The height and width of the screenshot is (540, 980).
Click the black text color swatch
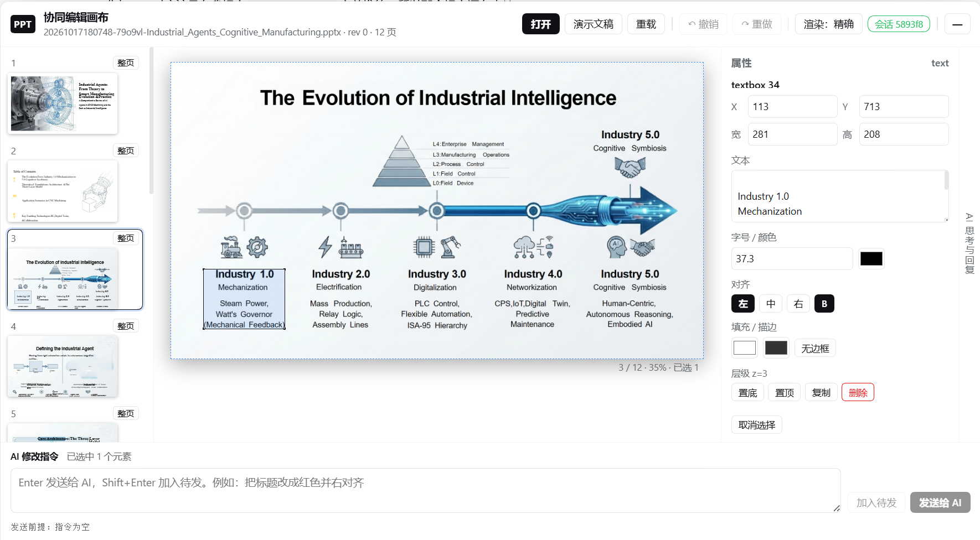tap(871, 259)
